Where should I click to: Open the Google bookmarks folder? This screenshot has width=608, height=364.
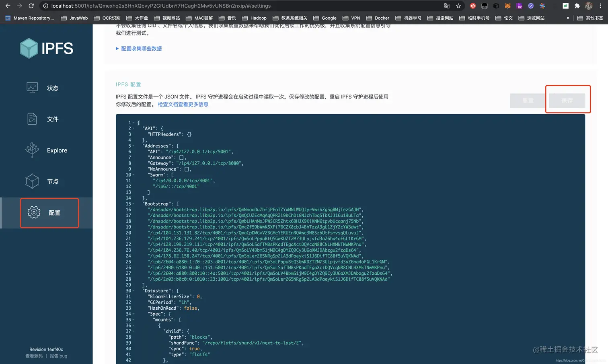tap(325, 18)
